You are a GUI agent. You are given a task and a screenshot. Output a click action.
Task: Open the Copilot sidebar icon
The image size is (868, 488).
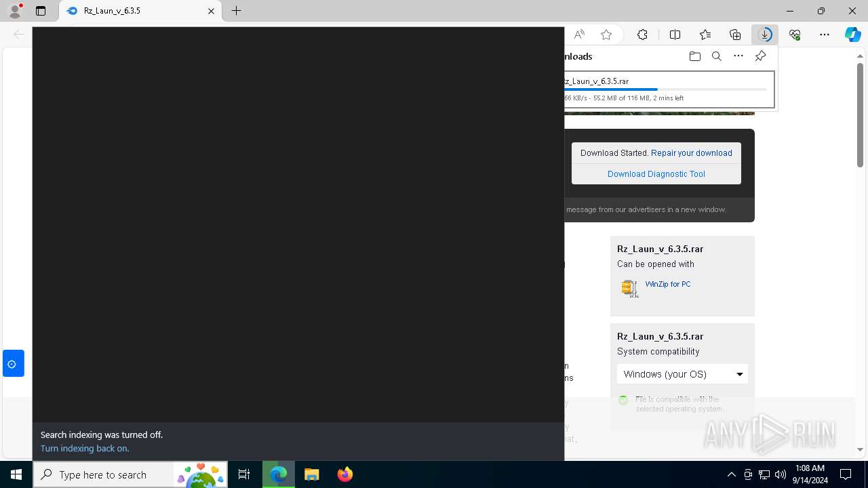[852, 35]
